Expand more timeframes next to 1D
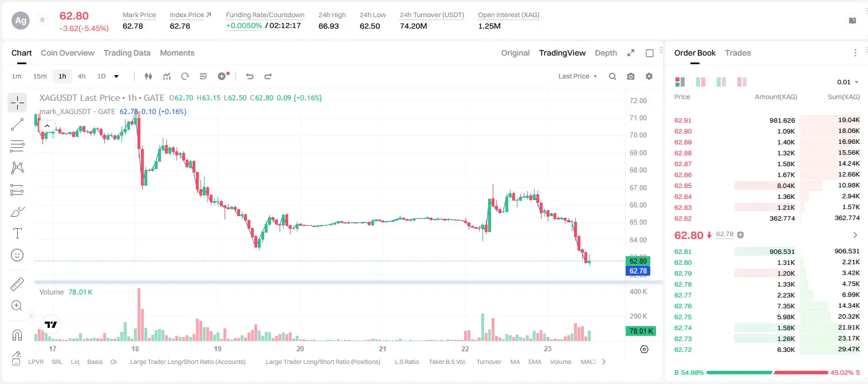Screen dimensions: 868x384 [x=116, y=76]
